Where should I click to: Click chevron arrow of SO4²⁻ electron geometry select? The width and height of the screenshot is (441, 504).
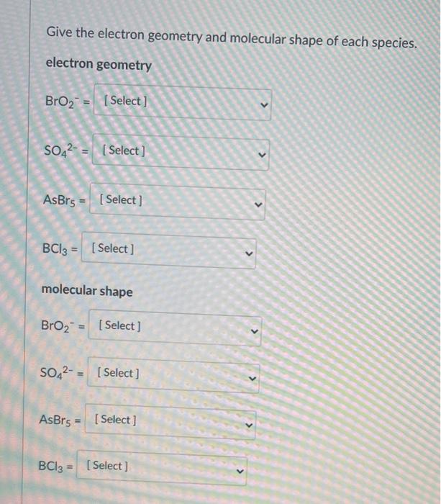(262, 155)
